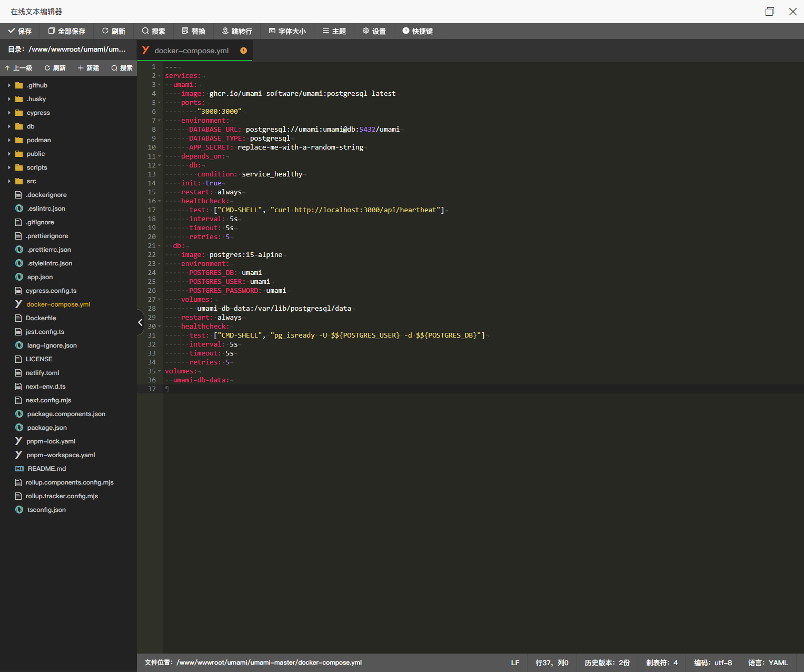Open Dockerfile in file tree
The image size is (804, 672).
(x=41, y=318)
